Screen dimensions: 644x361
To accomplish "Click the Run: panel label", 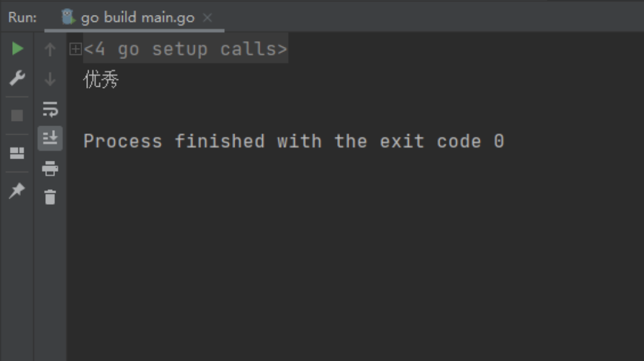I will click(23, 17).
